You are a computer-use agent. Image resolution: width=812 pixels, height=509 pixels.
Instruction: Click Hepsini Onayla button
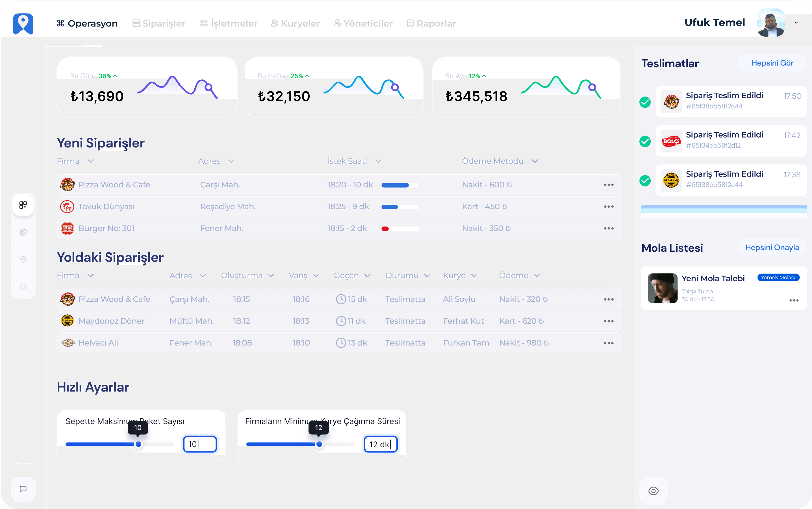pyautogui.click(x=772, y=247)
